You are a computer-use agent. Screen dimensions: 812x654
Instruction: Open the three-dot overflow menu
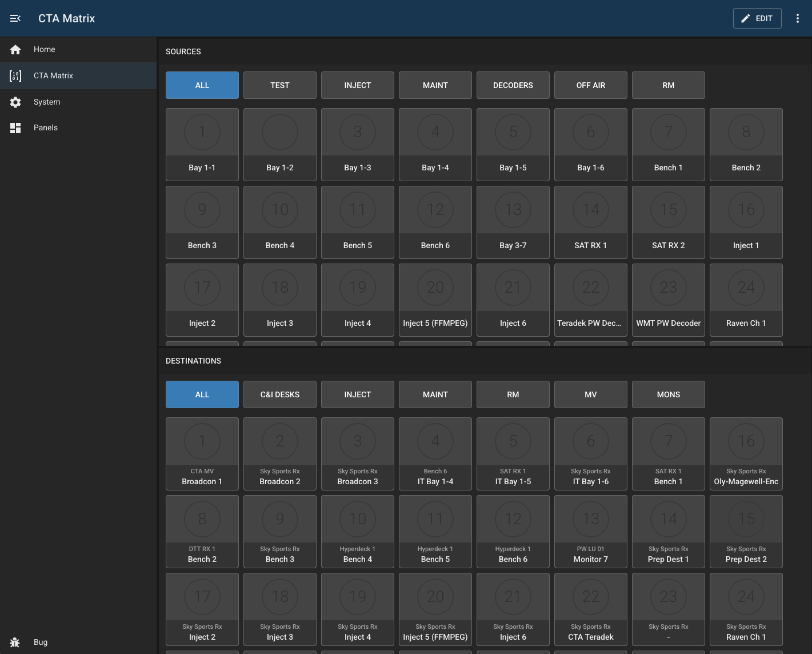[x=797, y=18]
